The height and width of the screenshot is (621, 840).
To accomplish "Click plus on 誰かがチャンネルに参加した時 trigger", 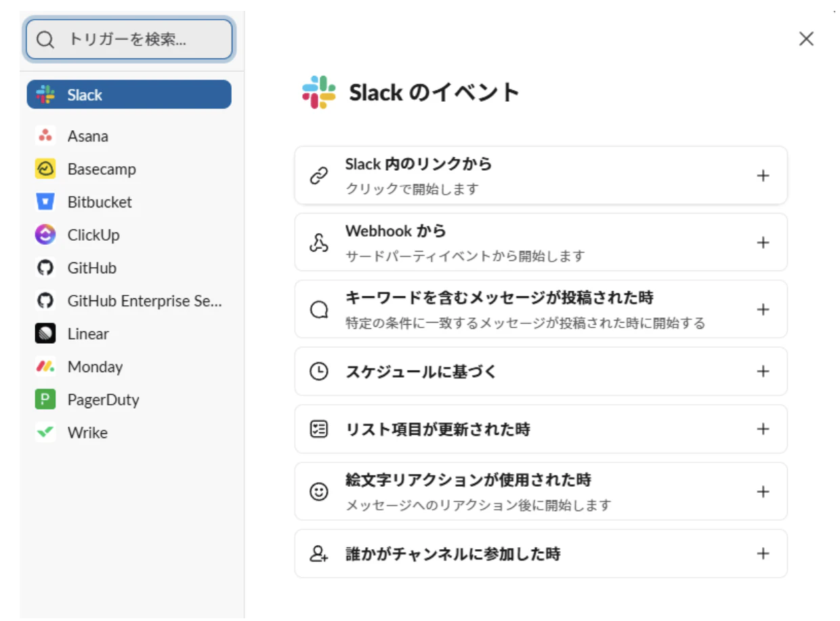I will click(763, 554).
